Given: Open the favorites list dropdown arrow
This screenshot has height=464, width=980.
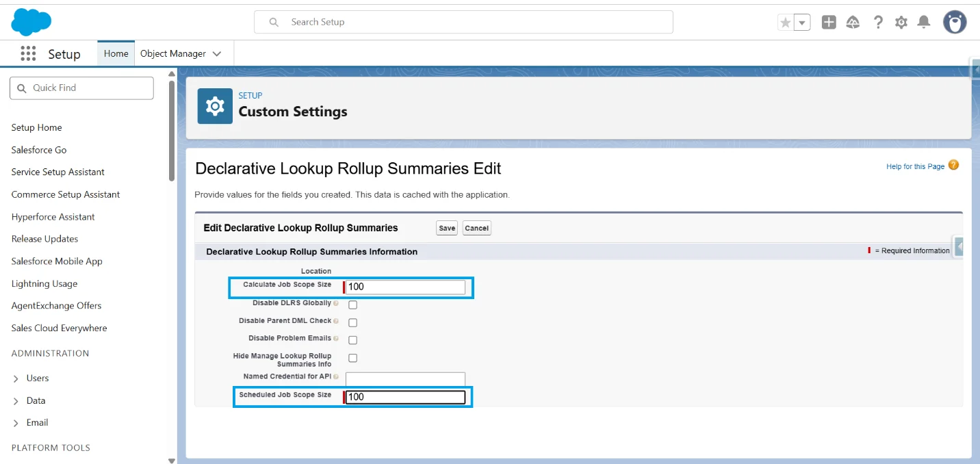Looking at the screenshot, I should [803, 23].
